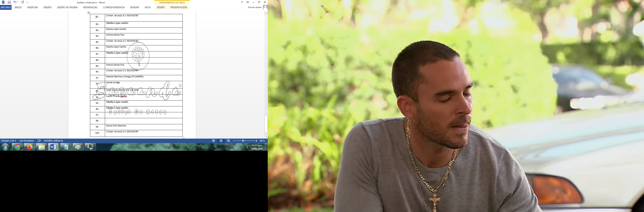This screenshot has height=212, width=644.
Task: Click the 'Lupillo Pineda Saynes' cell
Action: point(144,97)
